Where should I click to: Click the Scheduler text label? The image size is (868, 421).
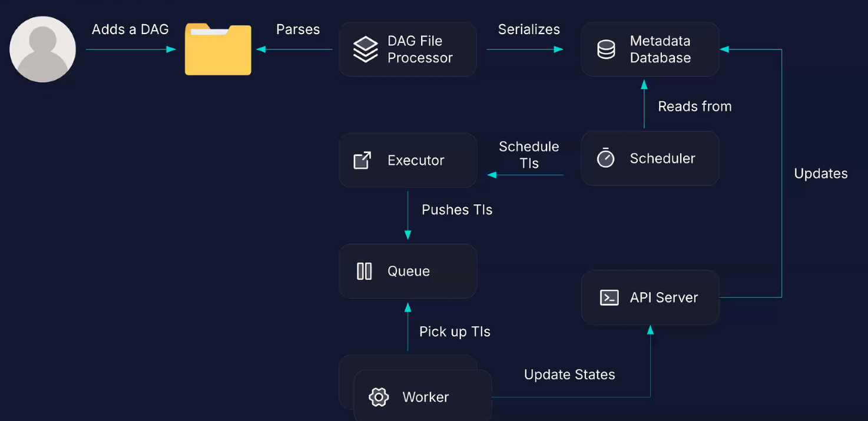[662, 158]
